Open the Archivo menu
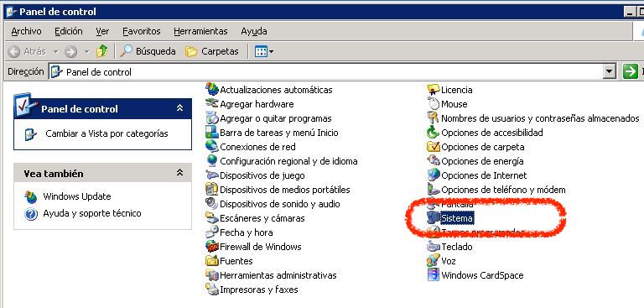The width and height of the screenshot is (644, 308). [26, 31]
